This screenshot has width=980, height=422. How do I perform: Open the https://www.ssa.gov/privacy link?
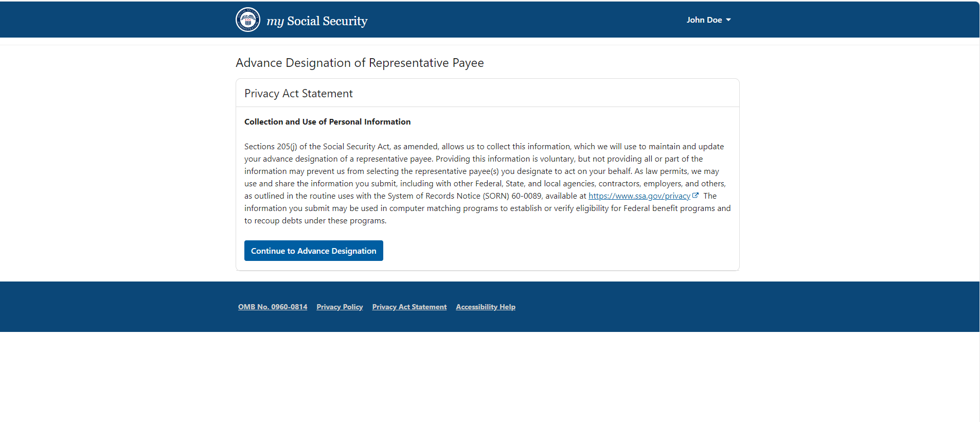coord(639,196)
